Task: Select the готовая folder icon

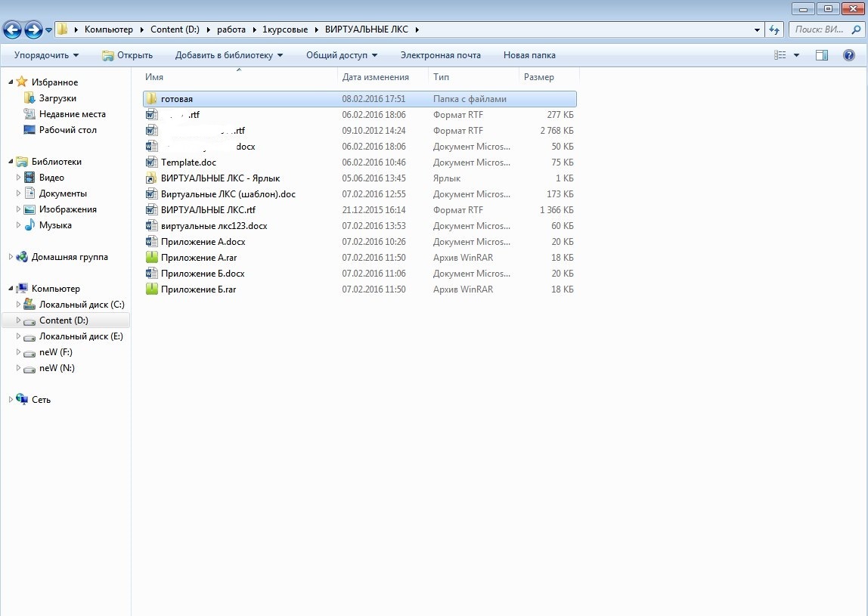Action: pyautogui.click(x=151, y=99)
